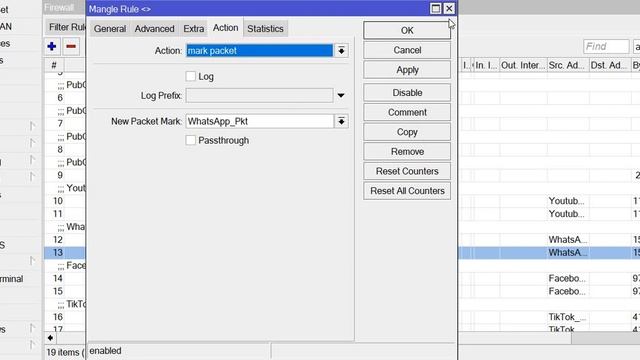Select the Action tab

pyautogui.click(x=225, y=28)
